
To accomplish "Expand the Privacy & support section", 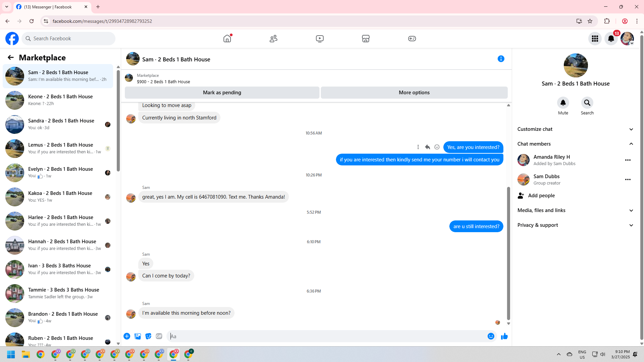I will pyautogui.click(x=576, y=225).
